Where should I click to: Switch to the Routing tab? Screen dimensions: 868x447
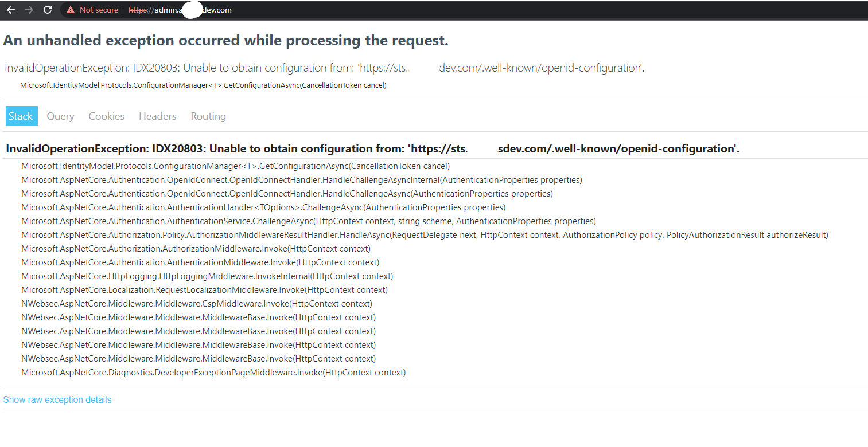coord(208,116)
